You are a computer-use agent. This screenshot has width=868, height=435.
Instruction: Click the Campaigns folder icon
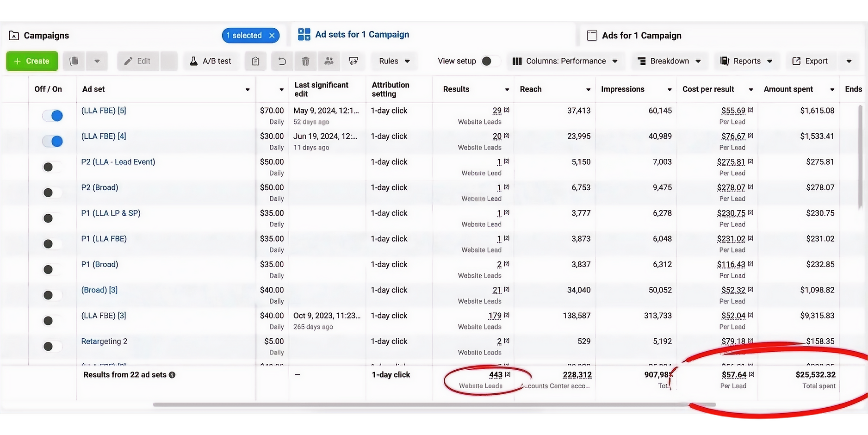14,36
